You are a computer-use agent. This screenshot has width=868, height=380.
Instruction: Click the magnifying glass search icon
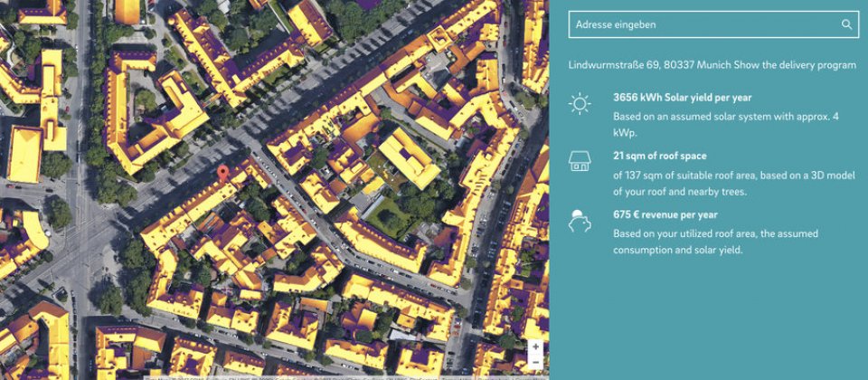point(846,24)
